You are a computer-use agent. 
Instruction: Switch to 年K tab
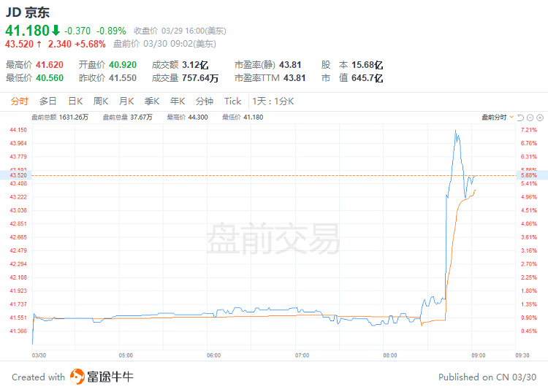pyautogui.click(x=178, y=101)
